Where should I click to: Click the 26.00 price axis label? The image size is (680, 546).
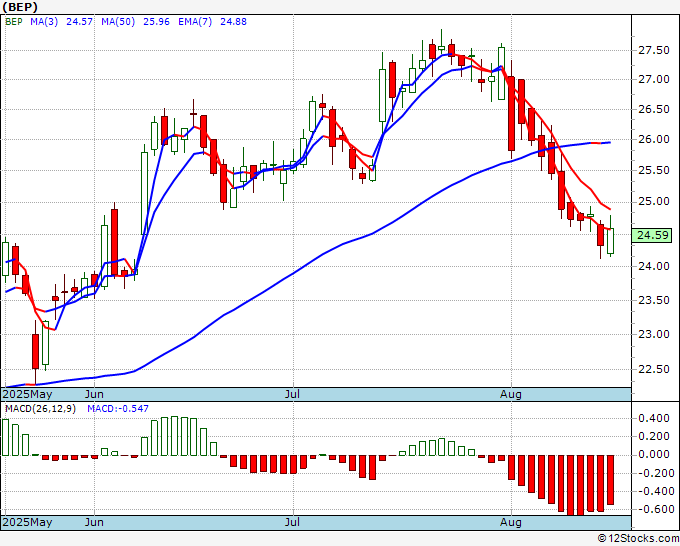(x=654, y=140)
